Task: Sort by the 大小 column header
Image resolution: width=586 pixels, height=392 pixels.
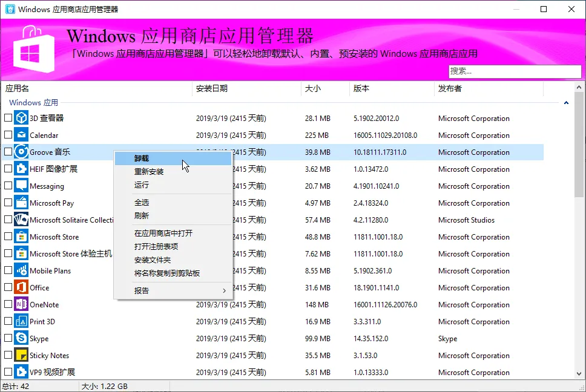Action: pos(325,88)
